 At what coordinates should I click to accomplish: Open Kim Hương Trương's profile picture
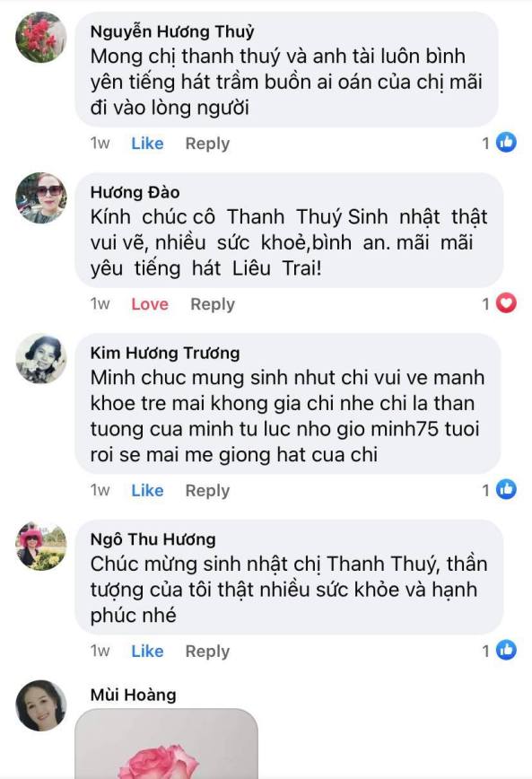tap(41, 359)
